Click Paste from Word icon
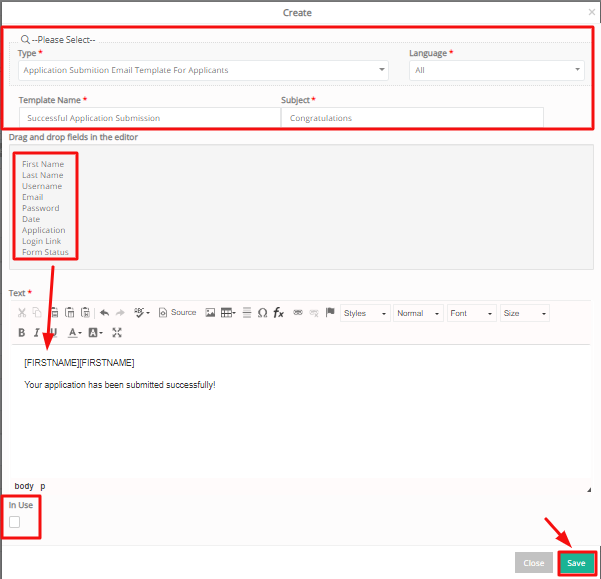The image size is (601, 579). 85,313
